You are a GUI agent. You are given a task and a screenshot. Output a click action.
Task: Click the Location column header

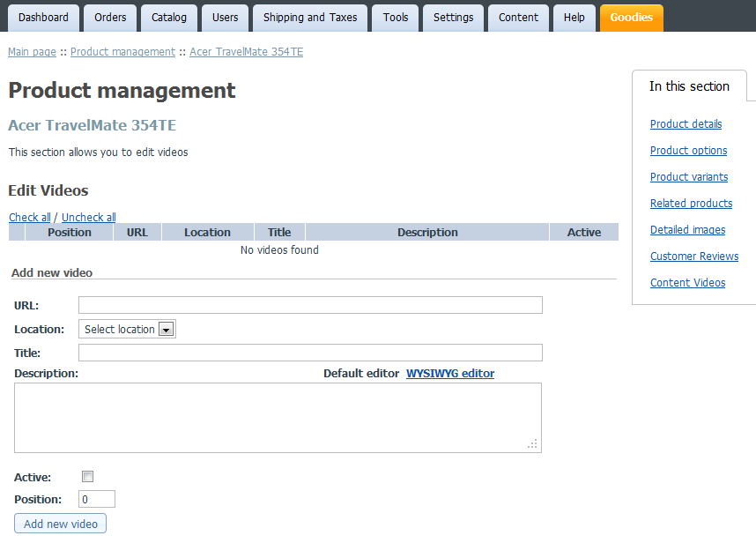[x=207, y=233]
